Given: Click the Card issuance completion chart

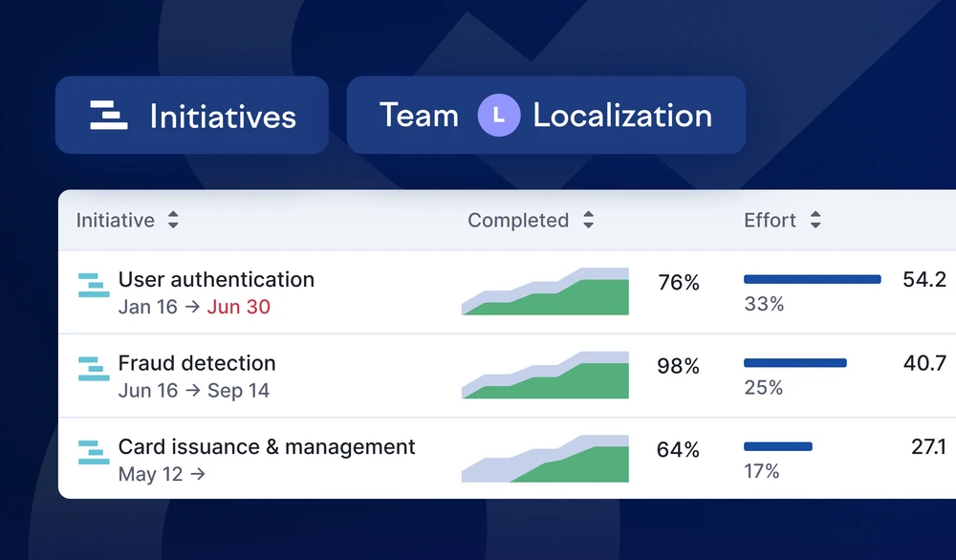Looking at the screenshot, I should (545, 459).
